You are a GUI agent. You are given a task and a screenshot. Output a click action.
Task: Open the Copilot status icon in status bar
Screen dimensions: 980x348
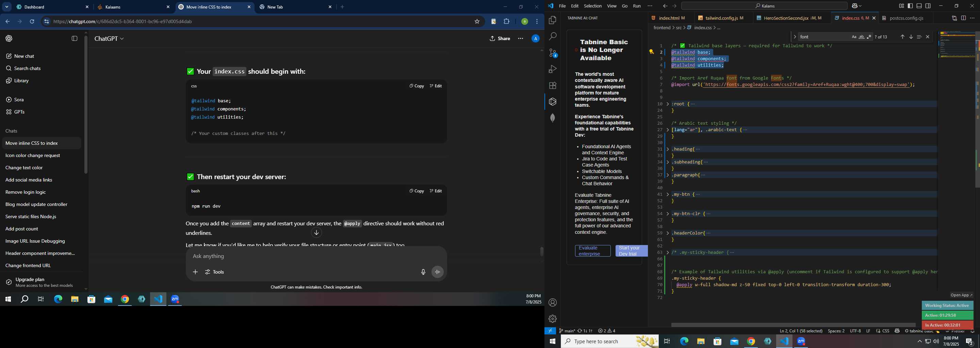[897, 331]
